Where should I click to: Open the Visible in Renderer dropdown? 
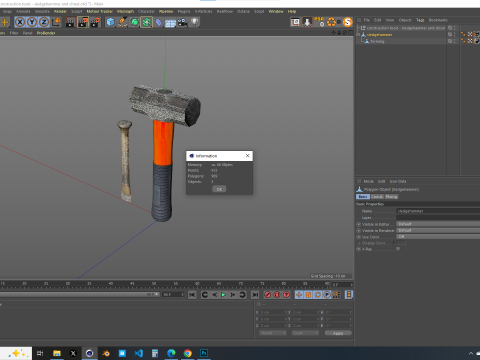(438, 230)
